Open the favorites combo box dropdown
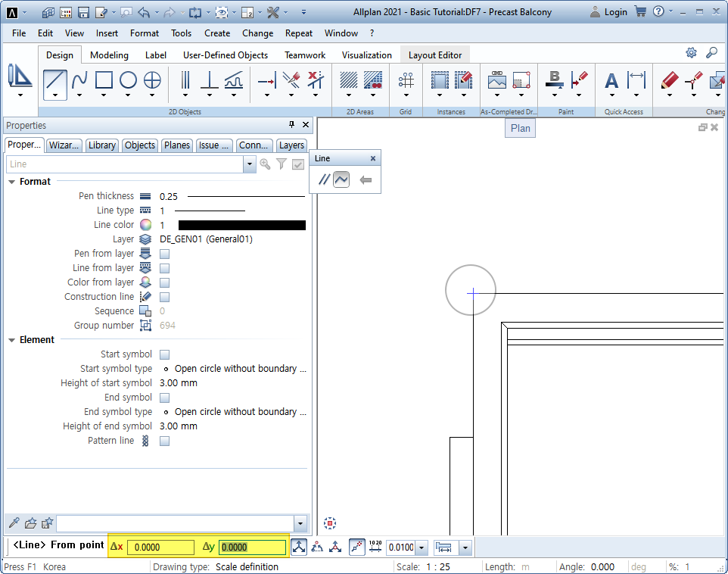This screenshot has height=574, width=728. click(300, 524)
